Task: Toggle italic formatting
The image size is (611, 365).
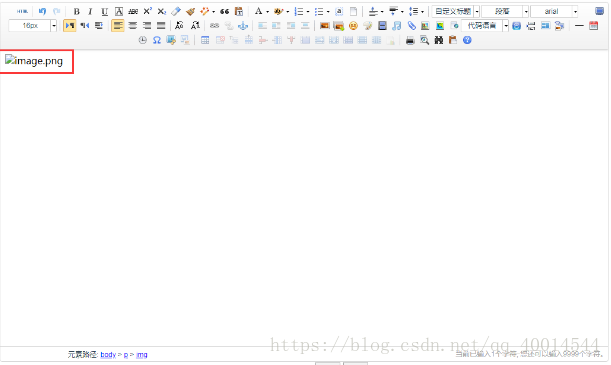Action: pos(90,11)
